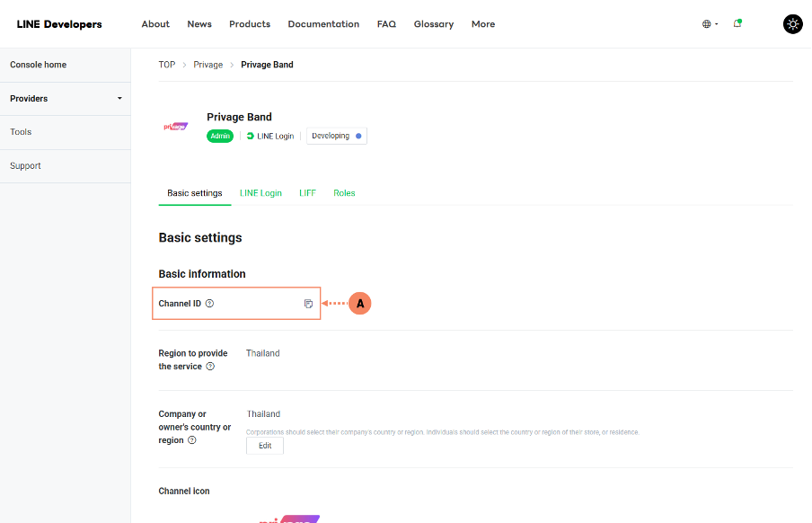Copy the Channel ID value

coord(308,304)
